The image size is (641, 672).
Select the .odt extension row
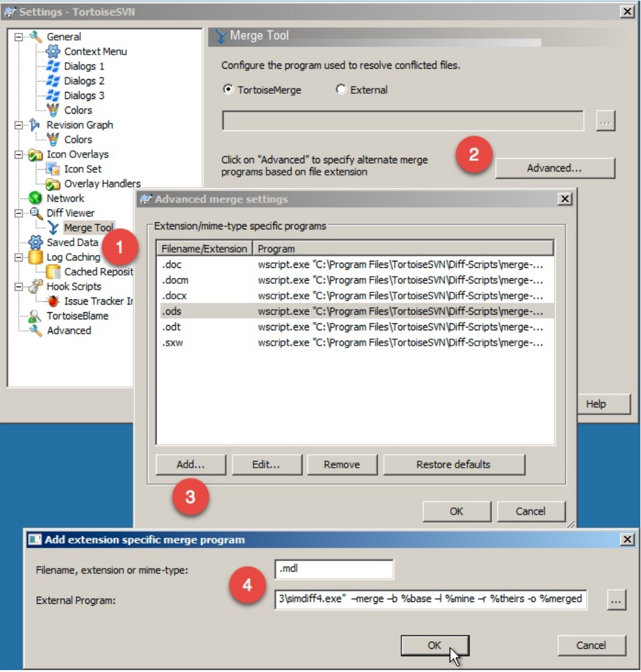pos(356,327)
